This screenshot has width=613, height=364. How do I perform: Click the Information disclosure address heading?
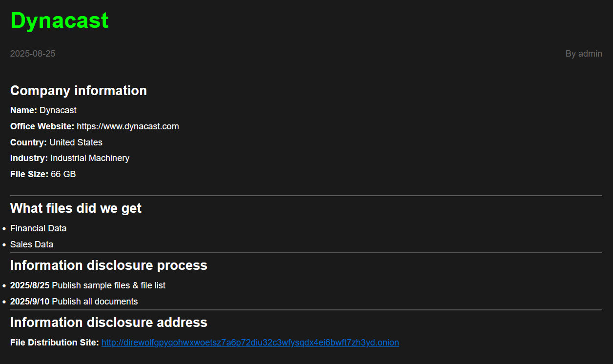108,323
